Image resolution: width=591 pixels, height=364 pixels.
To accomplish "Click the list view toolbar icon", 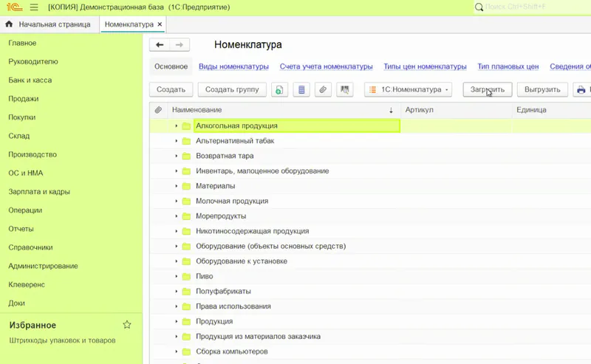I will pyautogui.click(x=301, y=90).
